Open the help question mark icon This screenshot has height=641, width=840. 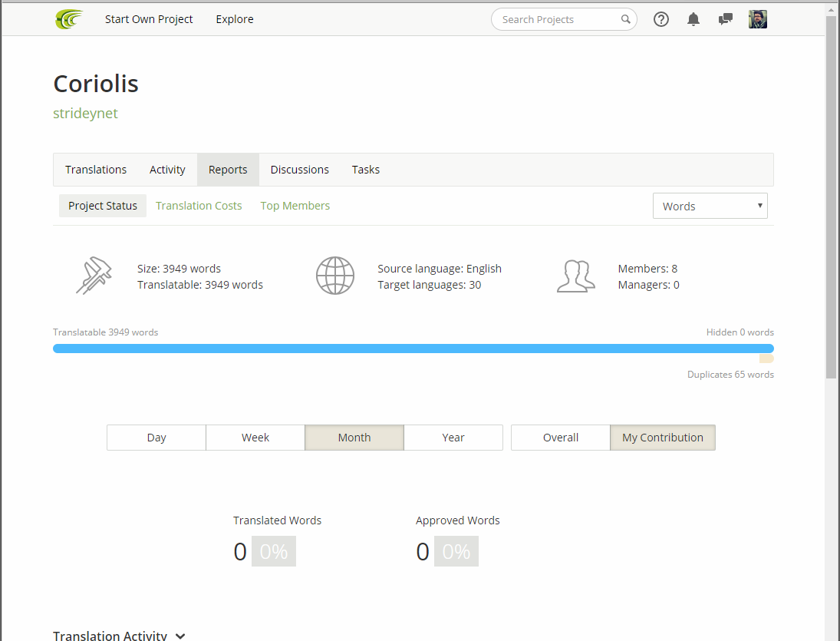tap(661, 19)
